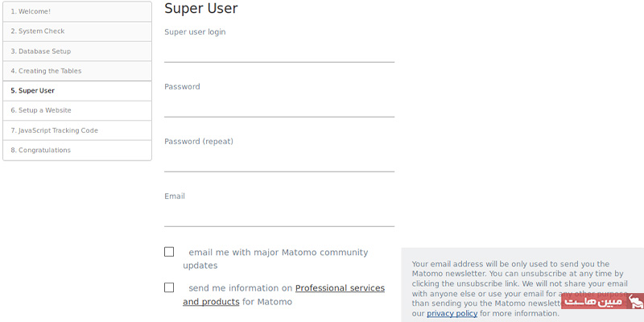Image resolution: width=644 pixels, height=322 pixels.
Task: Go to the System Check step
Action: 77,31
